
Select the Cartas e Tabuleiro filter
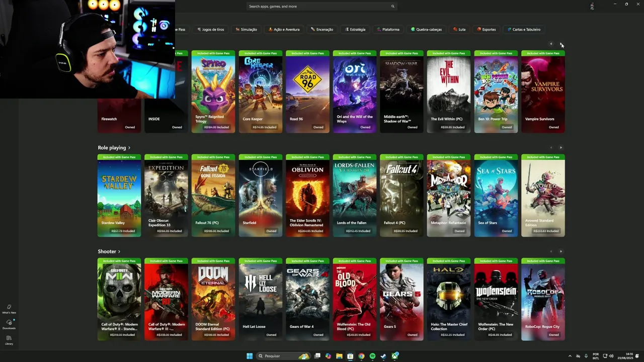(x=524, y=29)
